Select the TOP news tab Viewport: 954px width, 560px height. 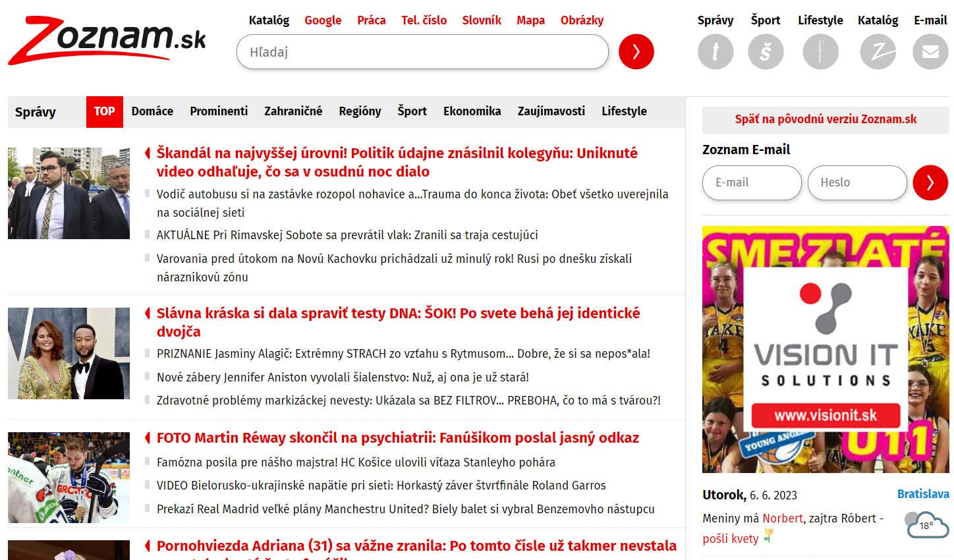point(104,111)
